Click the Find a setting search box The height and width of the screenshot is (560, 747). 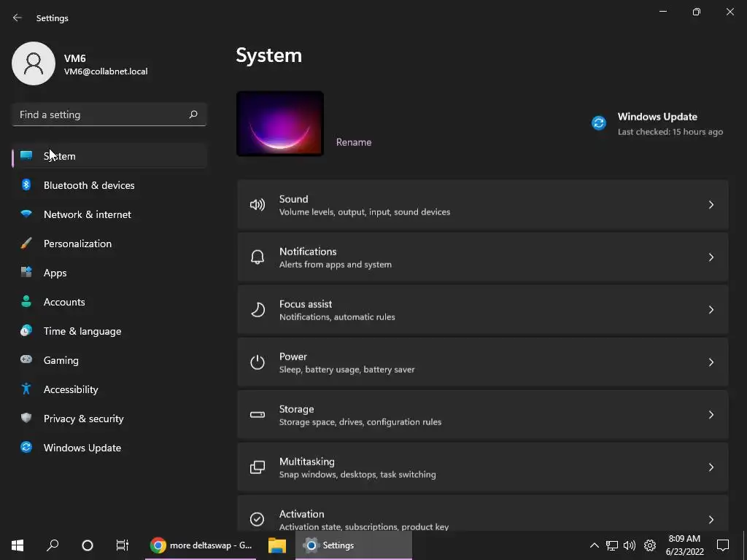(x=109, y=114)
